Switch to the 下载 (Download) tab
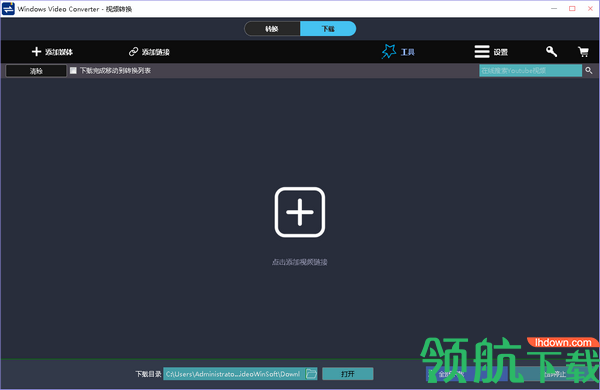The height and width of the screenshot is (390, 600). click(328, 29)
